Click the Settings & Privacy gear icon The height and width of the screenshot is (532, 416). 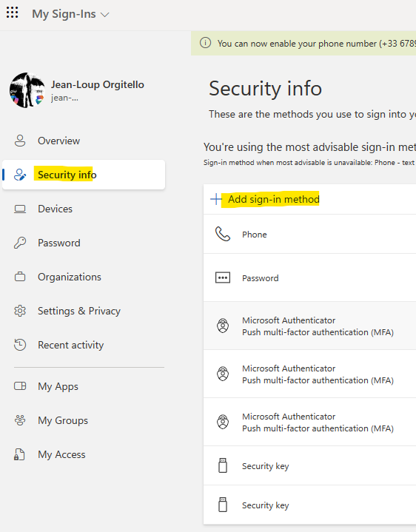pyautogui.click(x=20, y=311)
